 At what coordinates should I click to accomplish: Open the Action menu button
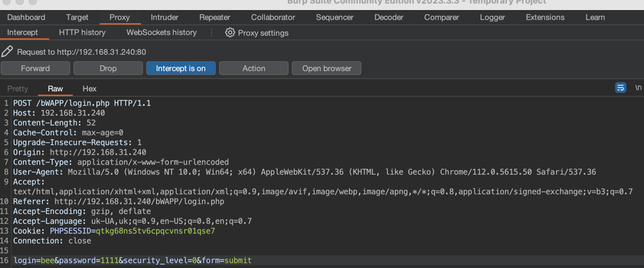(x=253, y=68)
